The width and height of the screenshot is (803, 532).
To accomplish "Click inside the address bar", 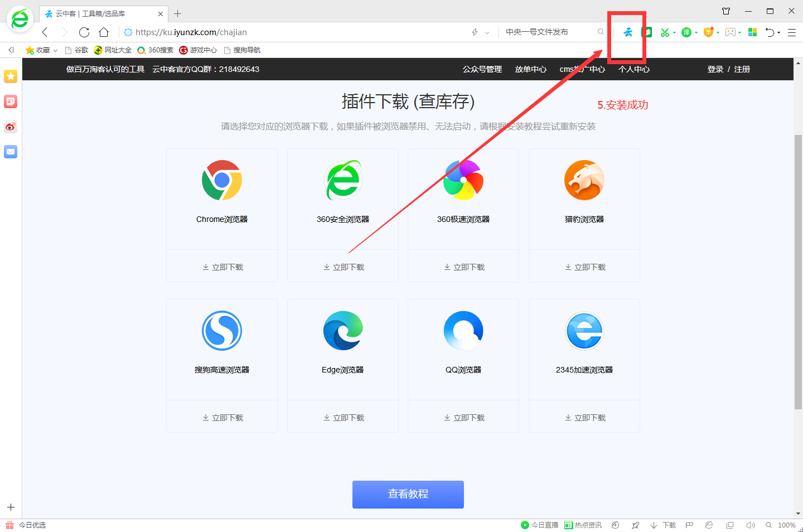I will [279, 32].
